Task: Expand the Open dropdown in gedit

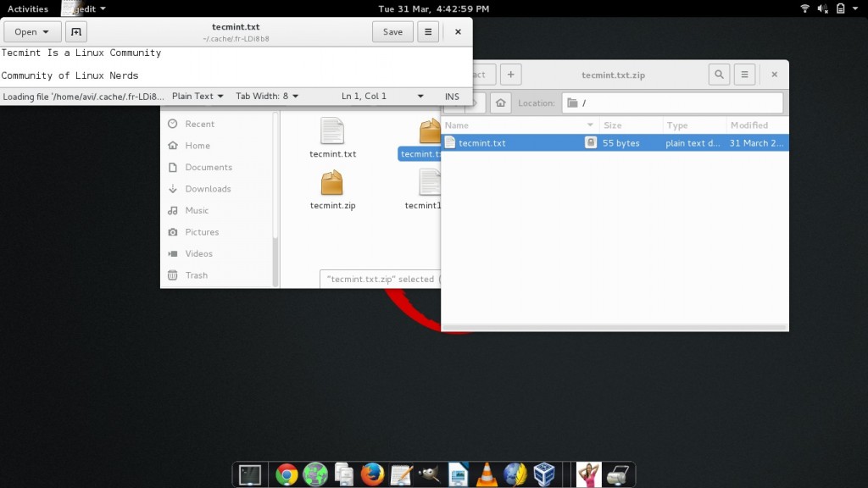Action: (32, 32)
